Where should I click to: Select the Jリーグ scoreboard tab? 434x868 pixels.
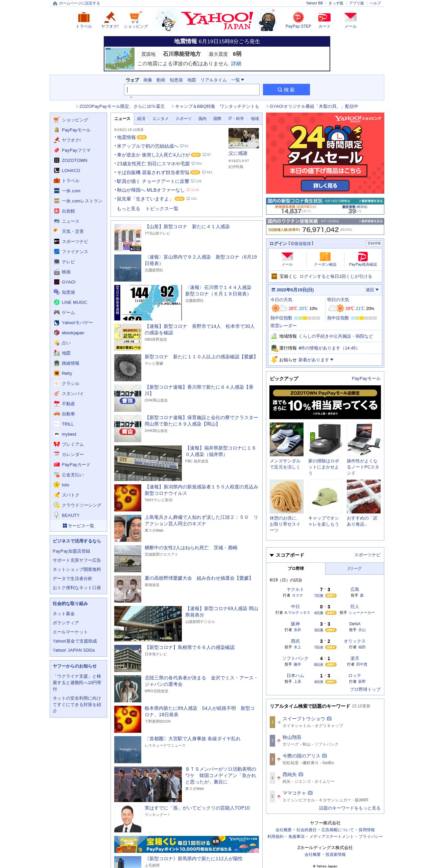(x=355, y=569)
